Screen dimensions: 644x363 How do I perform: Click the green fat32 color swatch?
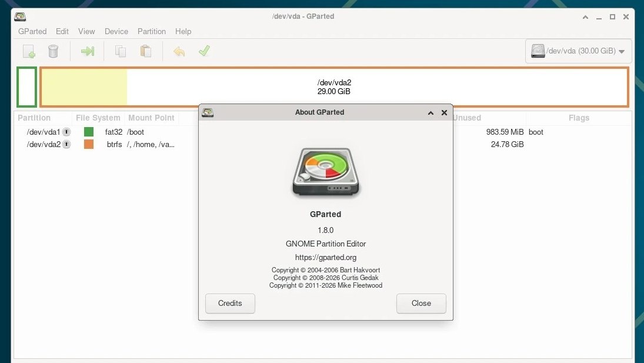(89, 132)
